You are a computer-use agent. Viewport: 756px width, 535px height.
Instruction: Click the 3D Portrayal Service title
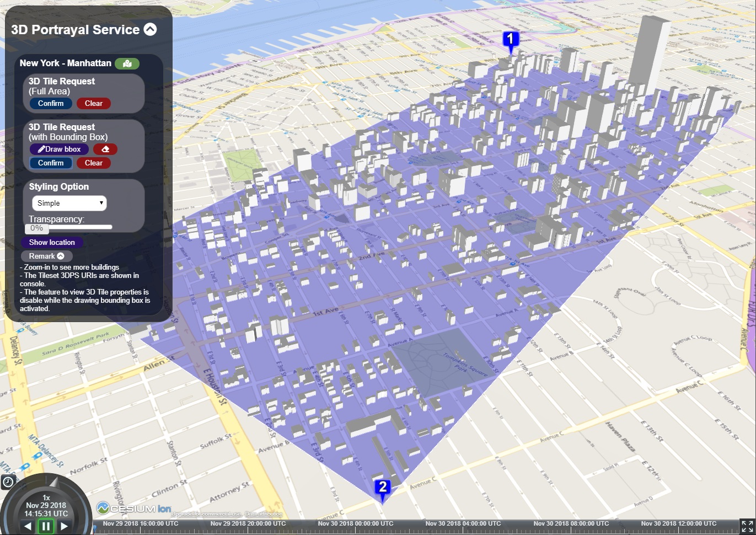tap(76, 30)
